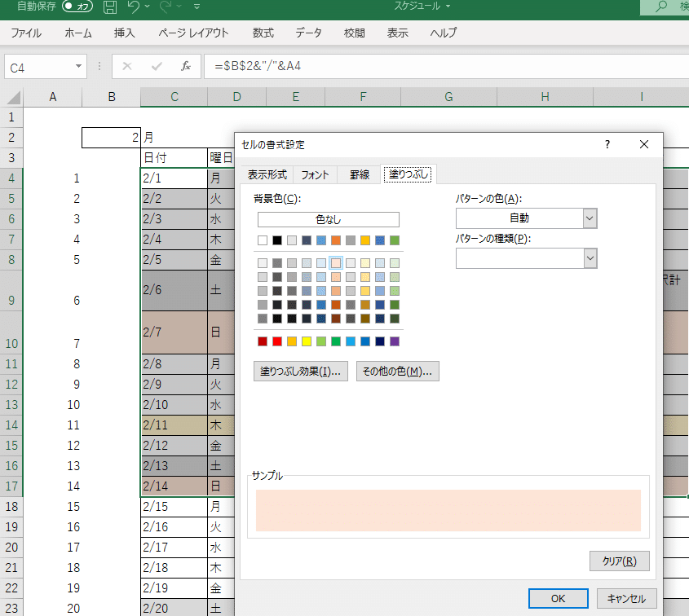The height and width of the screenshot is (616, 689).
Task: Expand the Name Box dropdown arrow
Action: point(78,66)
